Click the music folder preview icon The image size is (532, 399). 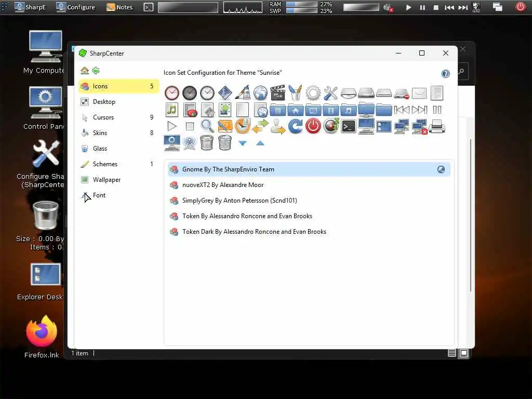coord(348,110)
